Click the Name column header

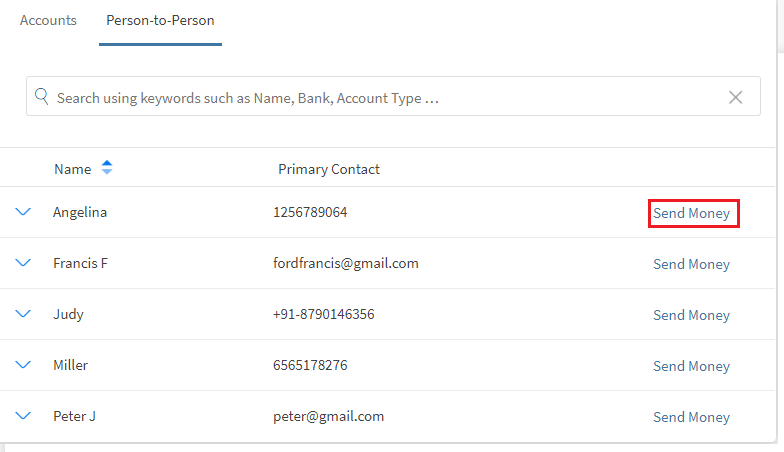(x=72, y=169)
